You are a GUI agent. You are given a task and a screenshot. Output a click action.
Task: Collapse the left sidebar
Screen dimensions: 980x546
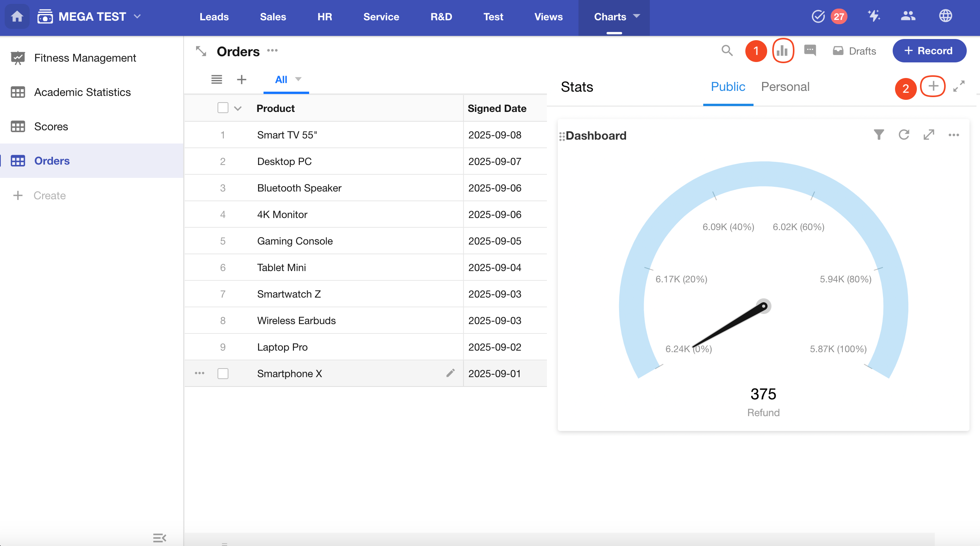coord(159,538)
